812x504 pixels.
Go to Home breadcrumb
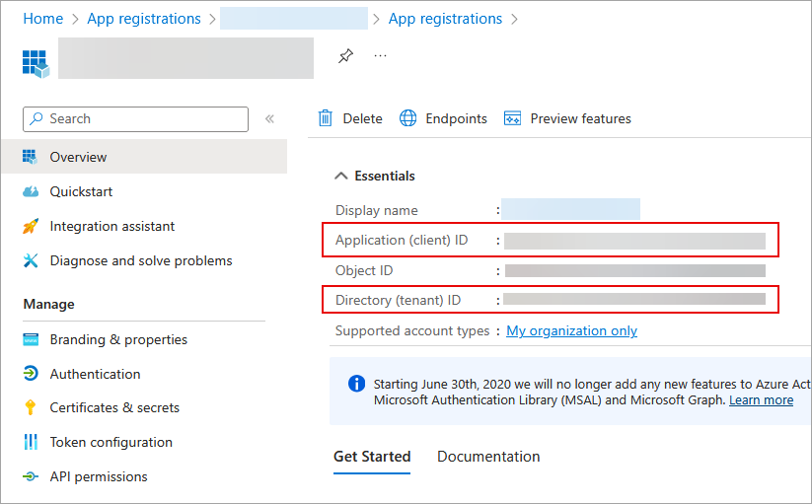pos(43,19)
